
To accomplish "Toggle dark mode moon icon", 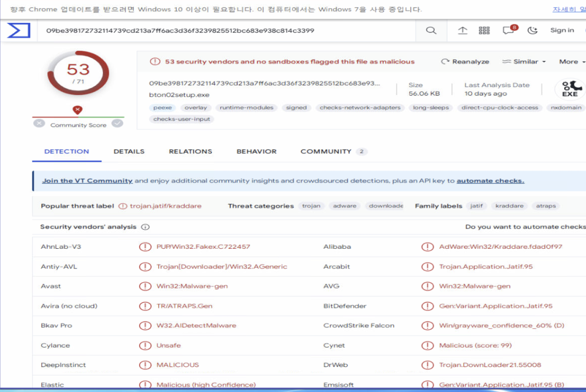I will click(x=532, y=31).
